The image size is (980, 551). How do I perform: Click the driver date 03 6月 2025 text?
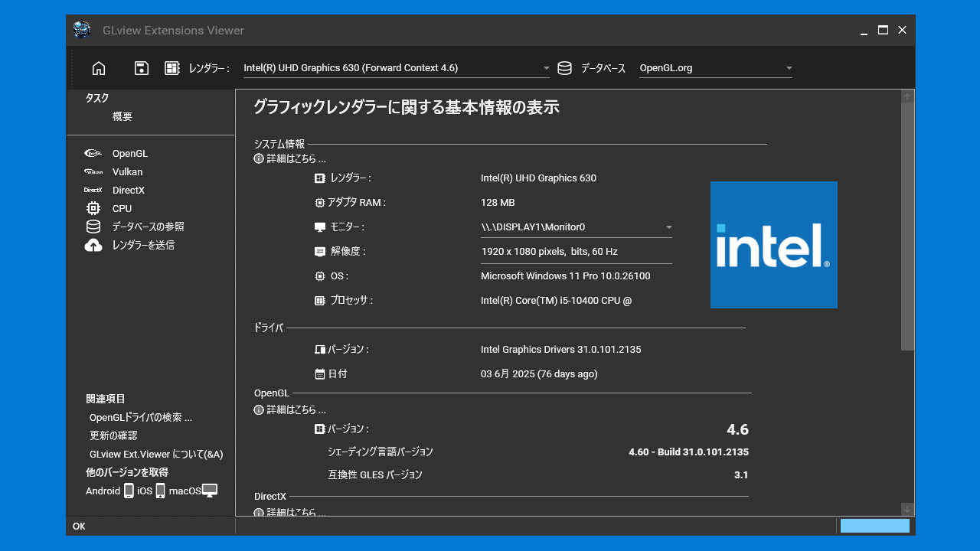(539, 373)
